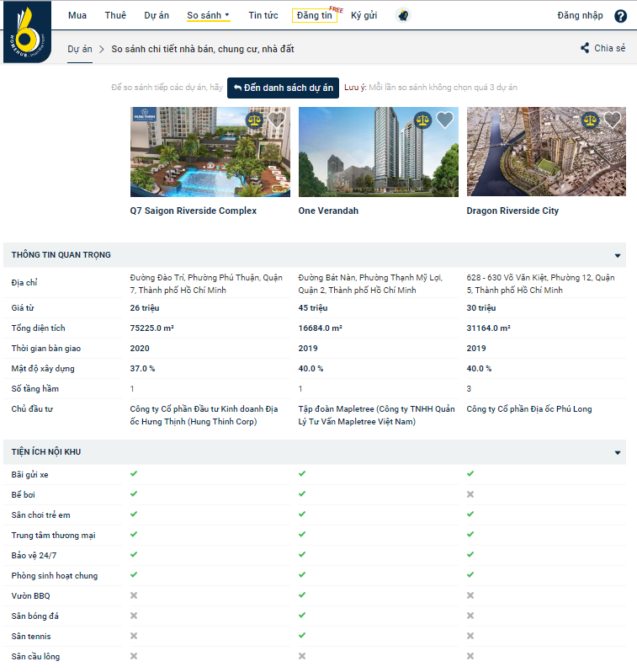Open the Mua menu item

(77, 15)
